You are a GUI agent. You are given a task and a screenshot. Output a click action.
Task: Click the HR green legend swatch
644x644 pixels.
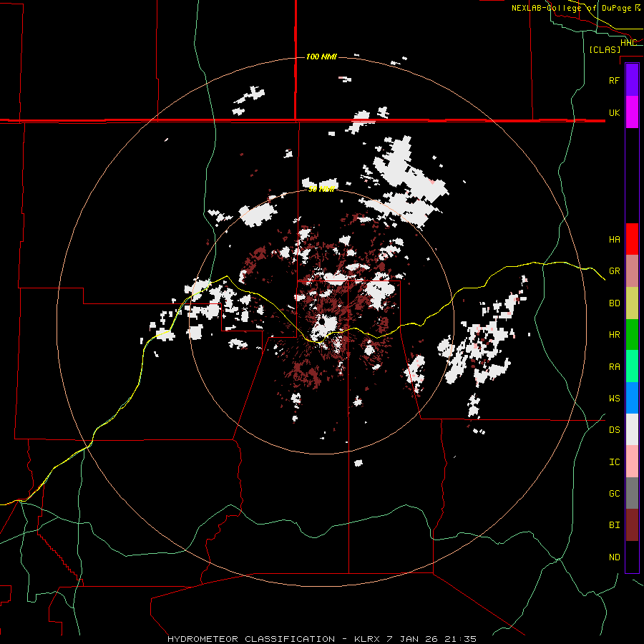632,335
